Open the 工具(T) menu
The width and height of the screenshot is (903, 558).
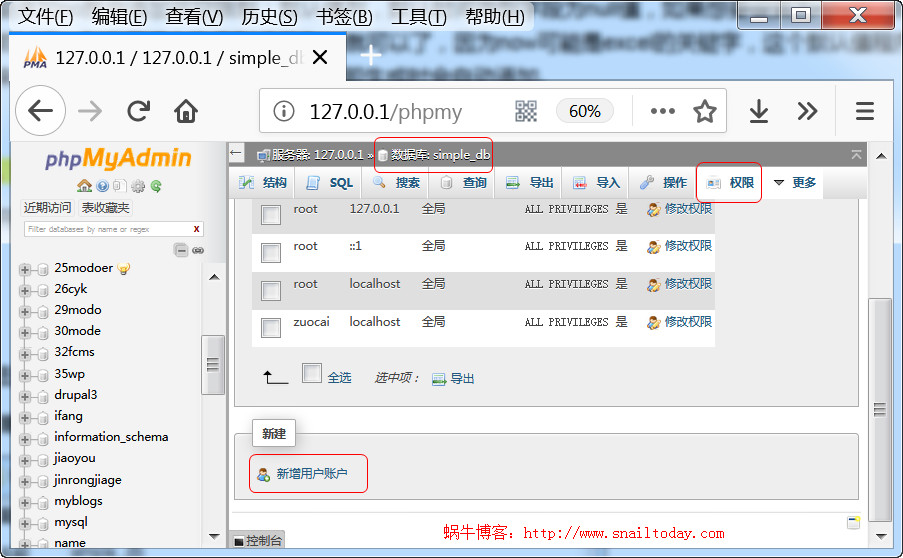(419, 17)
